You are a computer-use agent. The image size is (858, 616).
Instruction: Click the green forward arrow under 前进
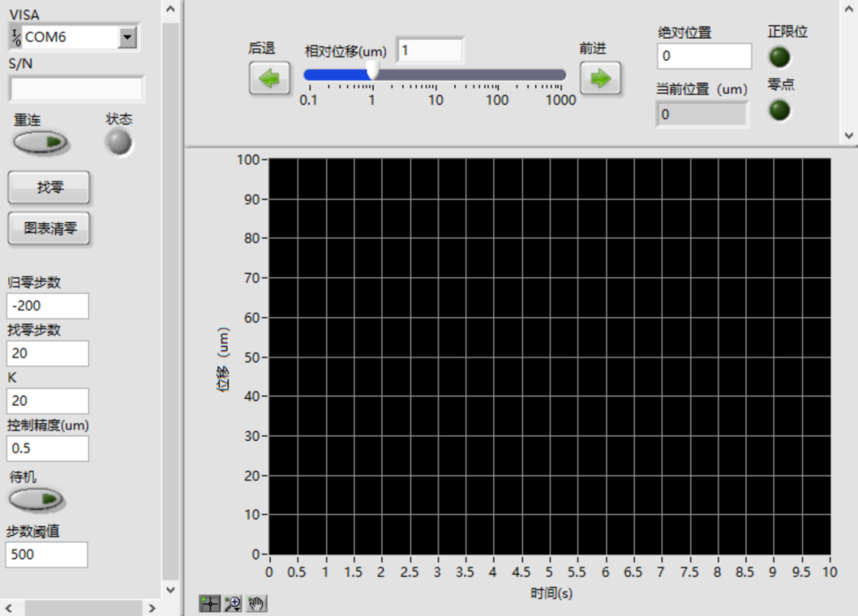(600, 79)
